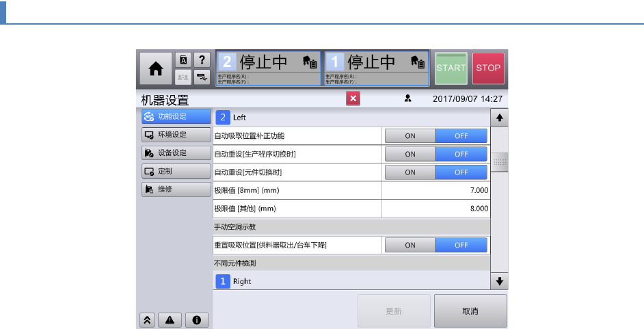Turn ON 自动吸取位置补正功能
The height and width of the screenshot is (329, 644).
[410, 136]
